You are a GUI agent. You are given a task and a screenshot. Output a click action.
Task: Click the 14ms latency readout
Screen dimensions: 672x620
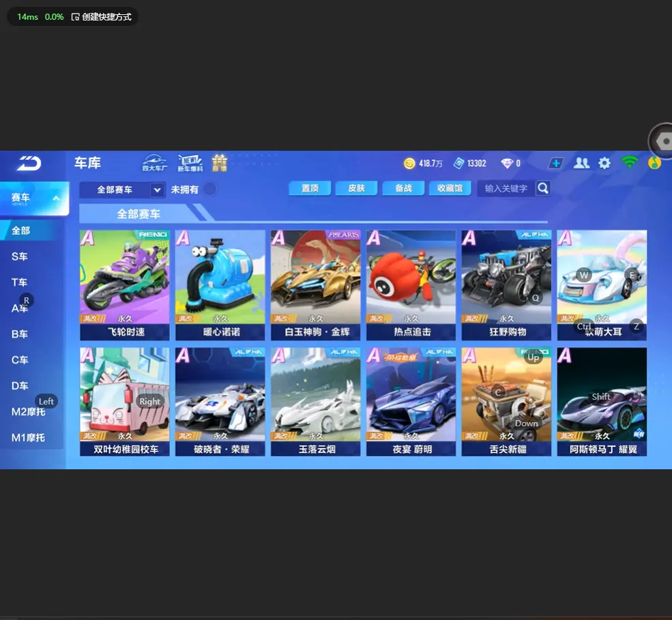coord(27,17)
